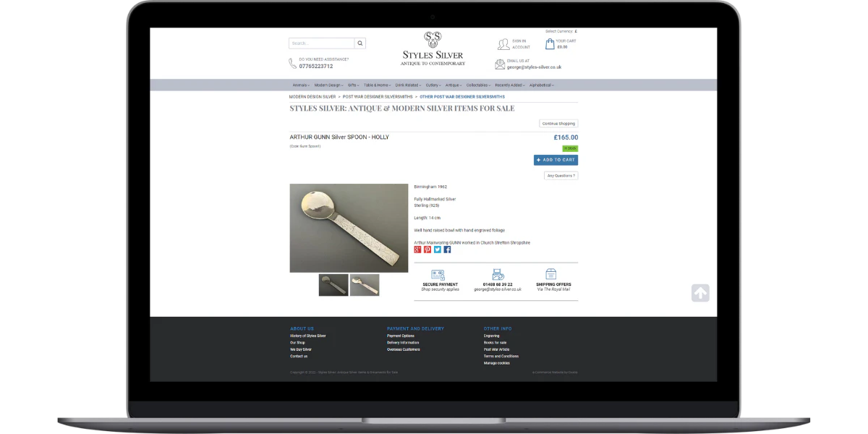Open the Cutlery dropdown in navigation

pyautogui.click(x=433, y=85)
